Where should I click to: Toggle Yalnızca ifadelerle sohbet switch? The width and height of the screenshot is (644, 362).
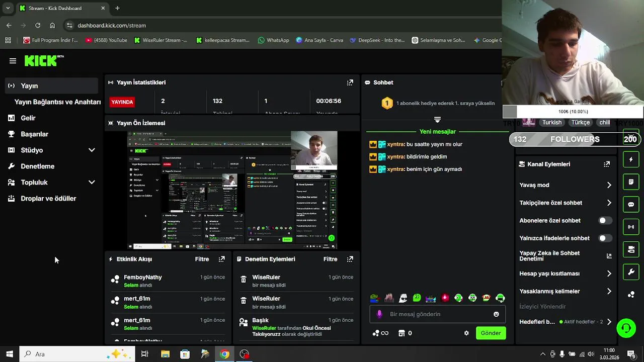click(605, 238)
